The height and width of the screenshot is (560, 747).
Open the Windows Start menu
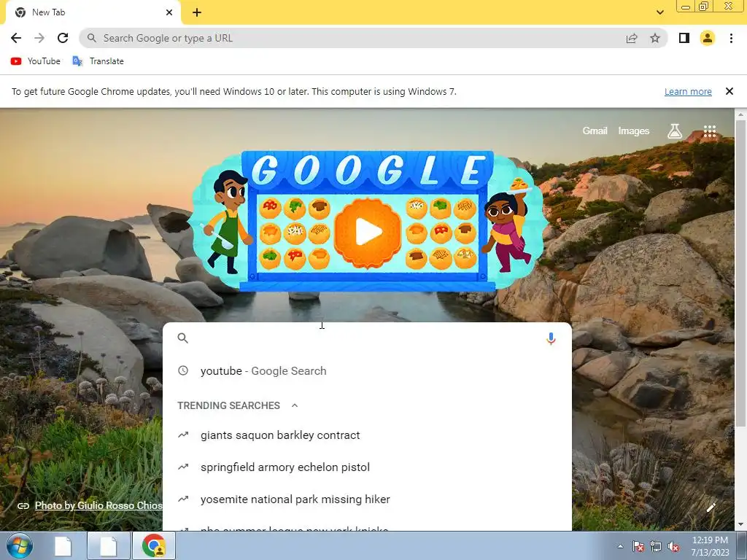coord(20,545)
